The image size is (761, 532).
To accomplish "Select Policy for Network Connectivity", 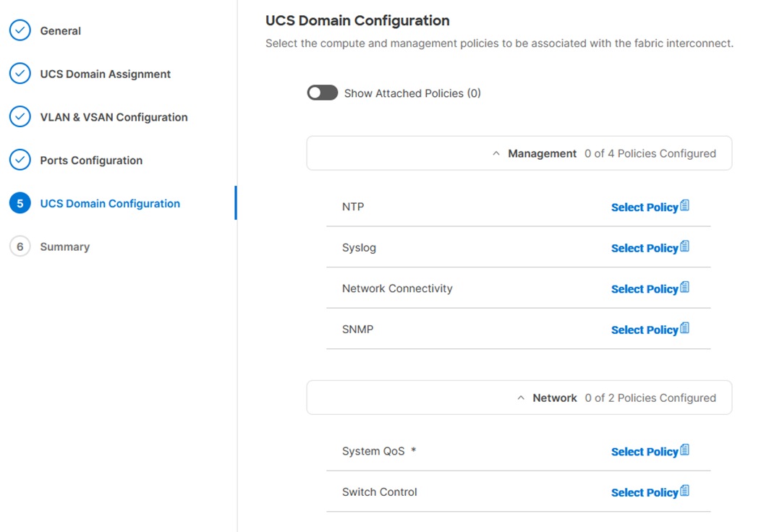I will [x=645, y=288].
